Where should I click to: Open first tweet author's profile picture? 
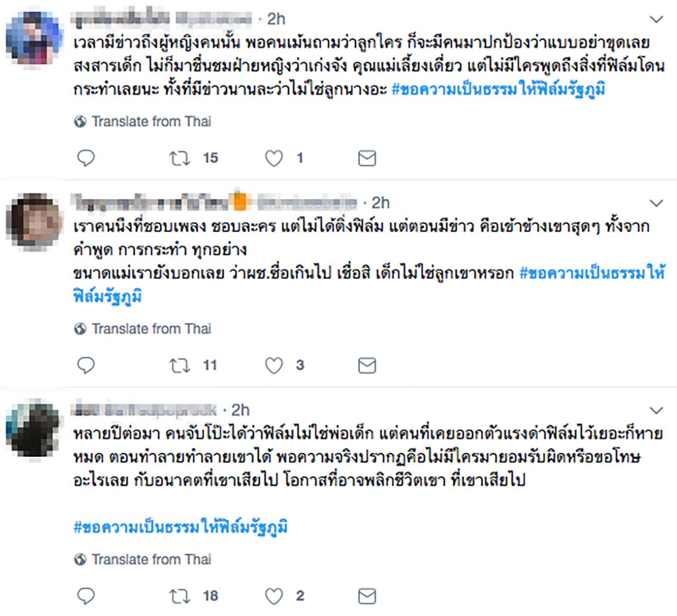(x=33, y=41)
